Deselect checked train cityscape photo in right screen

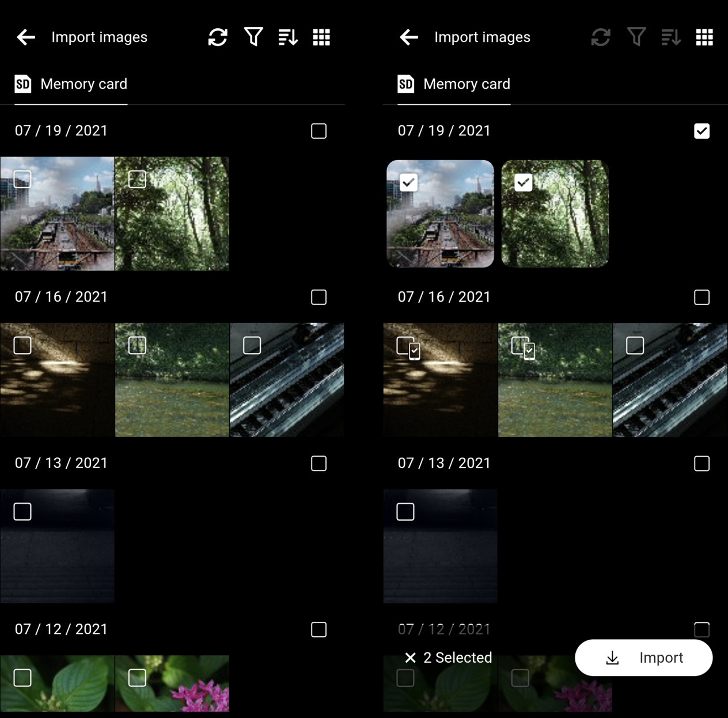[x=408, y=183]
